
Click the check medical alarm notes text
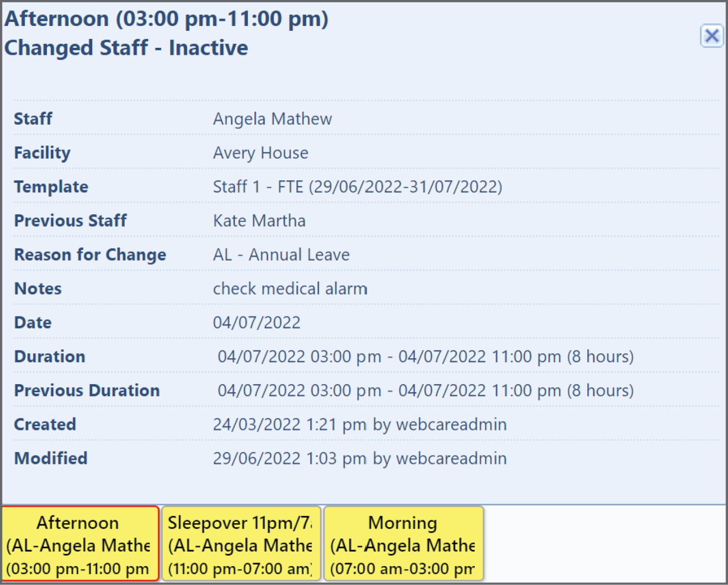point(290,289)
